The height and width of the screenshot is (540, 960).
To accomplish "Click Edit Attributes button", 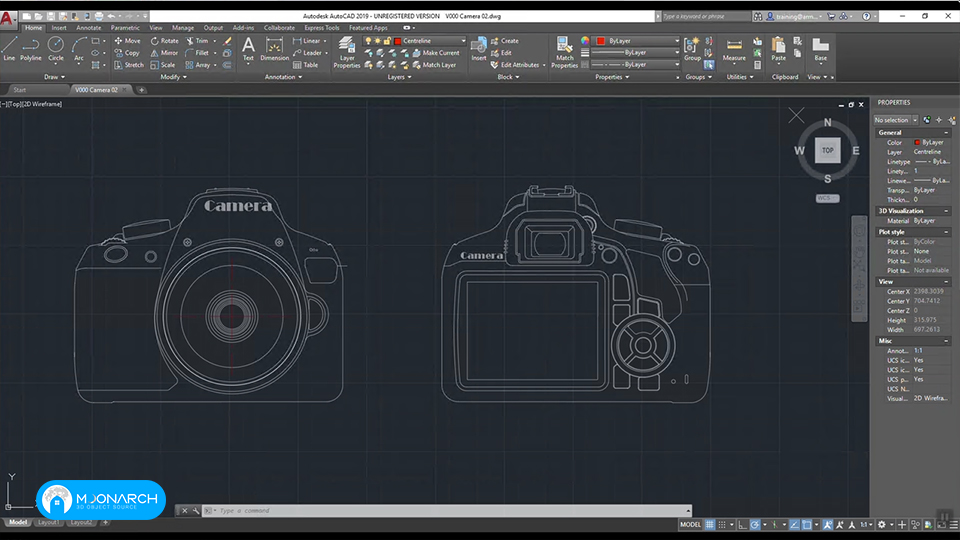I will [515, 65].
